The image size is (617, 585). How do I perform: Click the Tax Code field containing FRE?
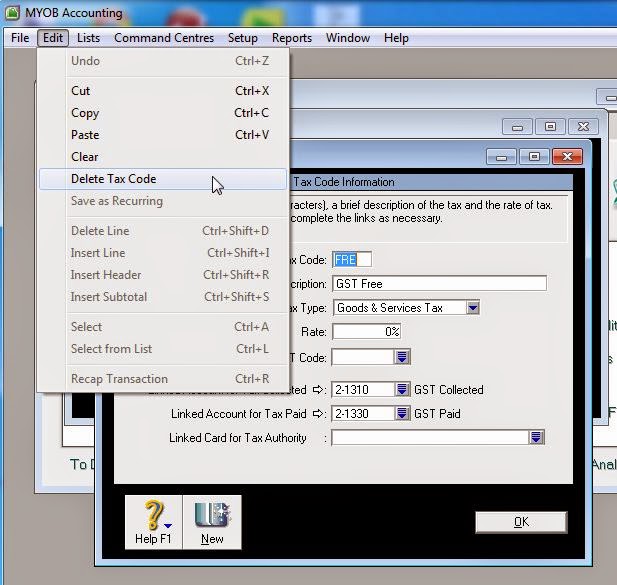click(x=352, y=260)
